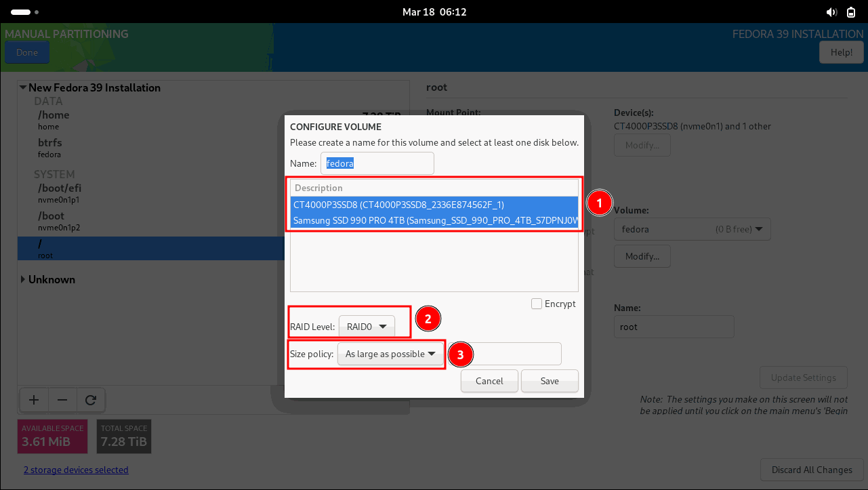Select the Samsung SSD 990 PRO disk row

[434, 220]
